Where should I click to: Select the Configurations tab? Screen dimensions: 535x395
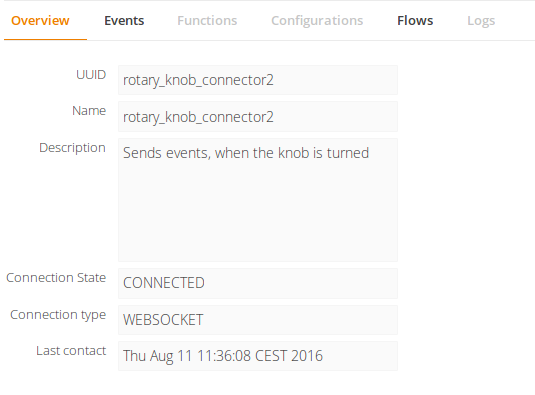pos(317,21)
